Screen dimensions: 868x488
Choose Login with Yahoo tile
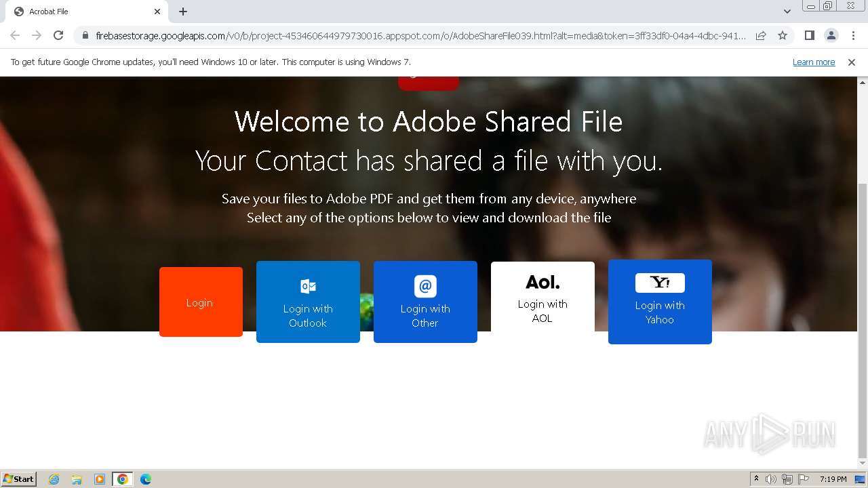pyautogui.click(x=660, y=302)
